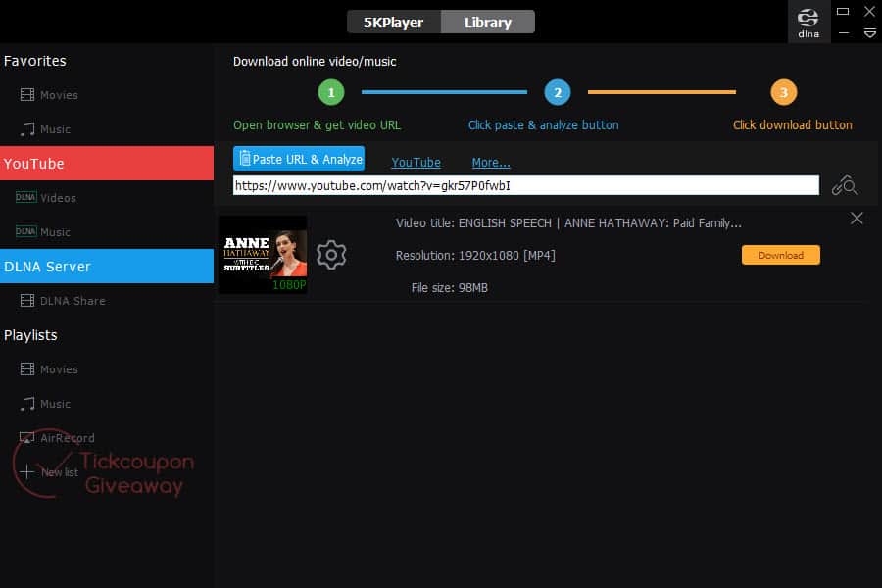882x588 pixels.
Task: Switch to the Library tab
Action: tap(488, 22)
